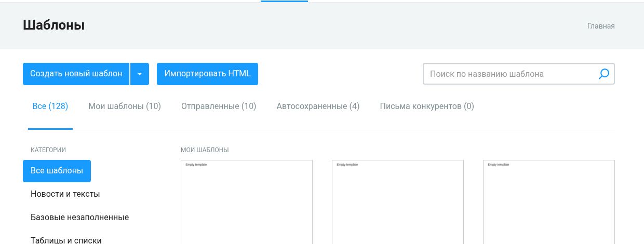This screenshot has height=244, width=644.
Task: Open the rightmost Empty template thumbnail
Action: tap(549, 202)
